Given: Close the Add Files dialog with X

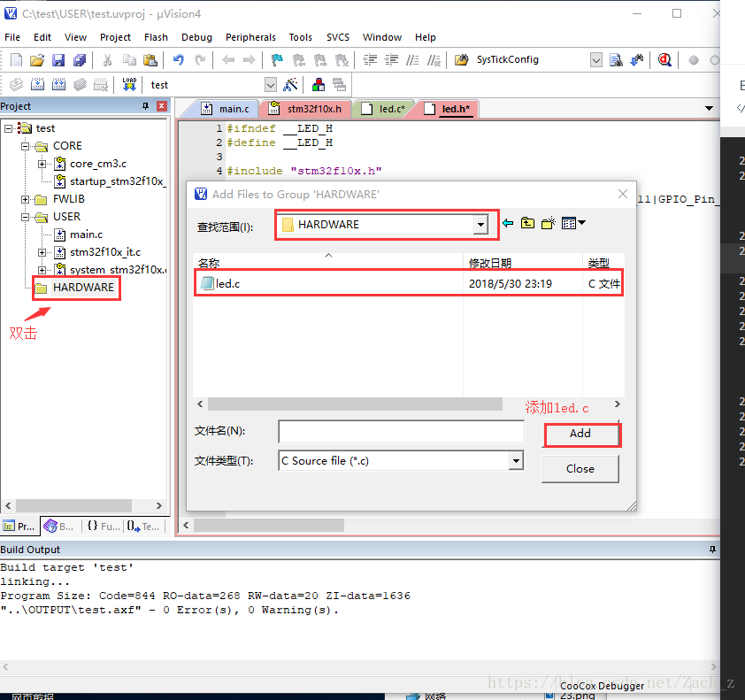Looking at the screenshot, I should click(x=622, y=194).
